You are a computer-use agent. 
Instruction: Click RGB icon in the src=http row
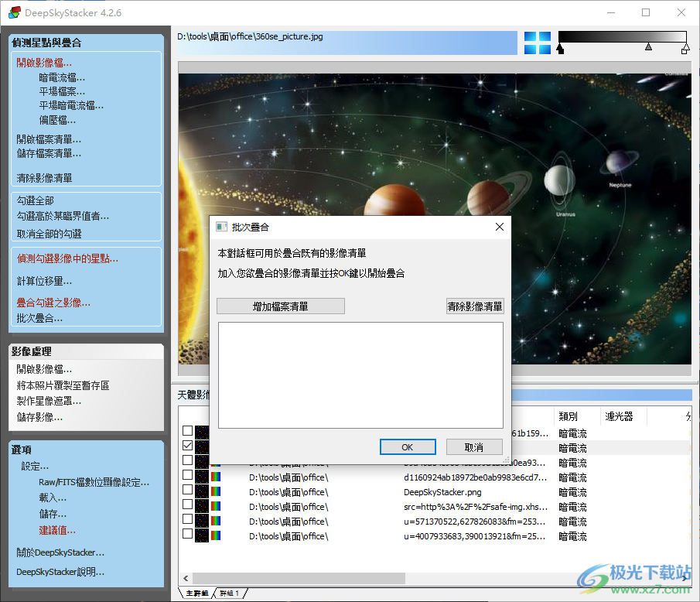(216, 506)
